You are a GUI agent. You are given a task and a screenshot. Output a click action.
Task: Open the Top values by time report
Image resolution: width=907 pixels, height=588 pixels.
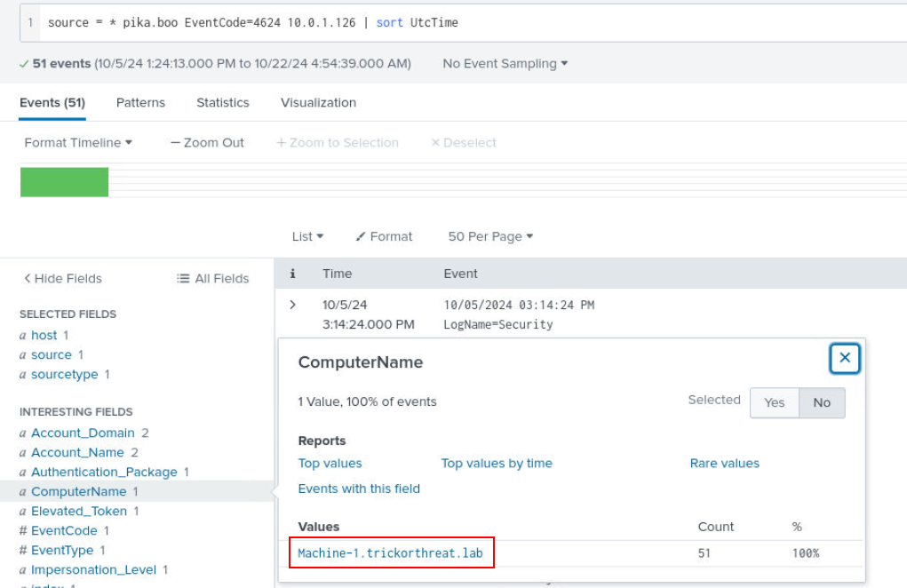pyautogui.click(x=497, y=463)
